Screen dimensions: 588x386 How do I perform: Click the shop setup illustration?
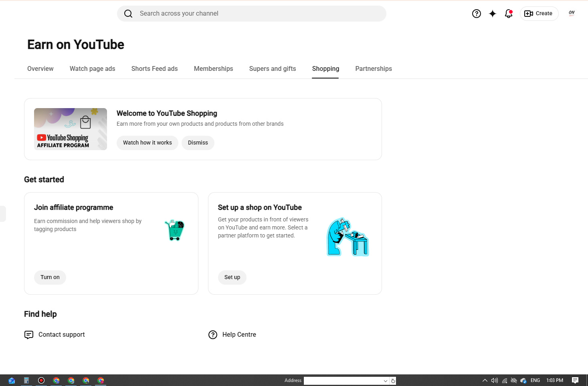click(x=348, y=237)
